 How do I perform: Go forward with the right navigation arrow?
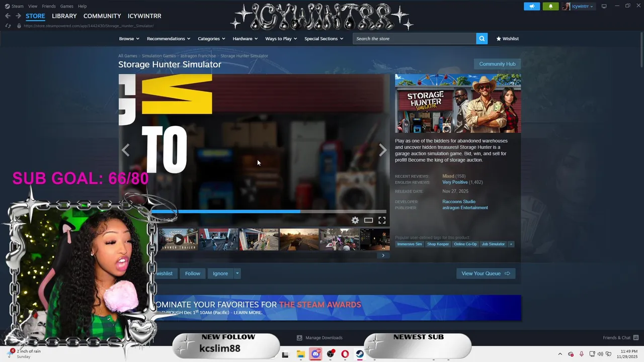(18, 16)
